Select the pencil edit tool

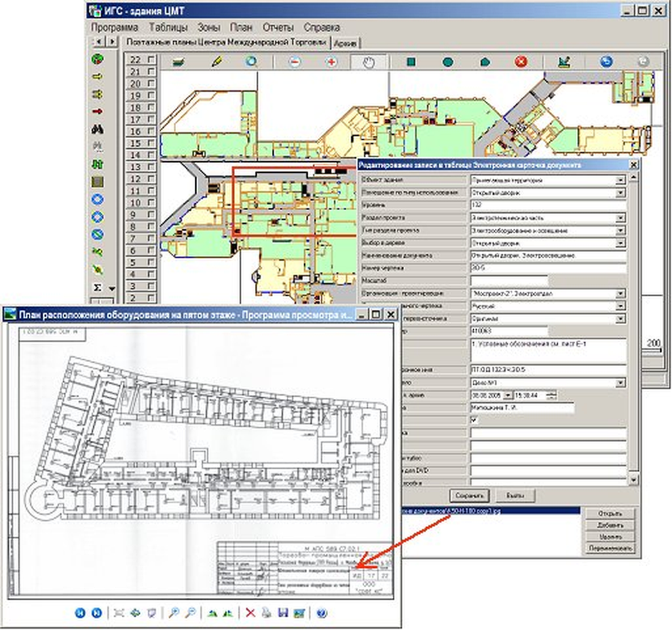217,62
